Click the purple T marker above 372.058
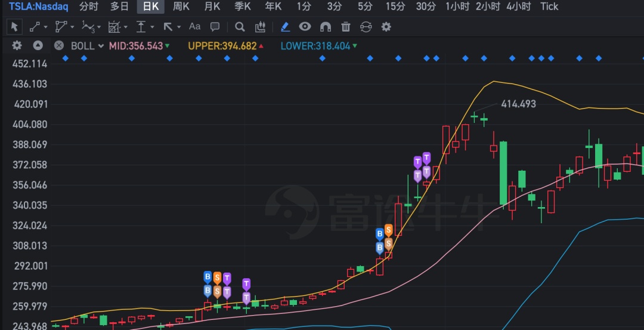644x330 pixels. coord(426,158)
